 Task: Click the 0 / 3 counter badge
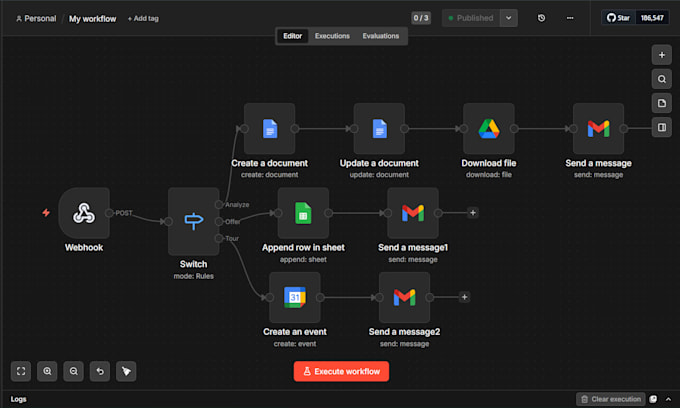click(x=421, y=18)
